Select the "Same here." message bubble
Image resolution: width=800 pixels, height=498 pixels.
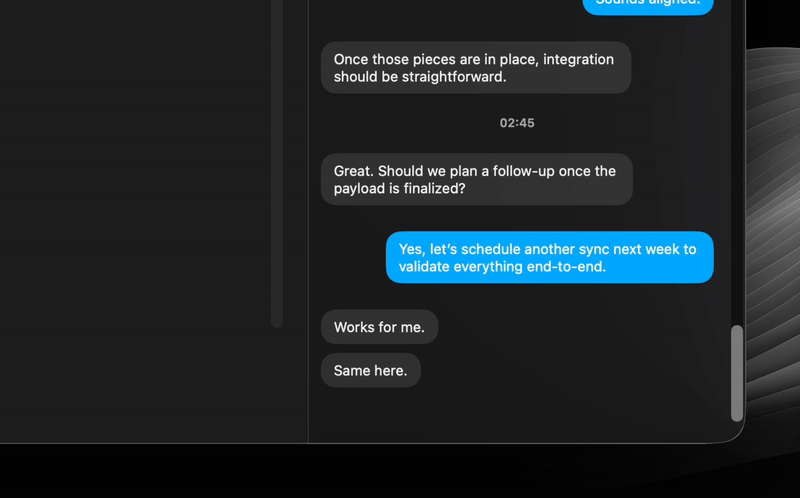370,370
